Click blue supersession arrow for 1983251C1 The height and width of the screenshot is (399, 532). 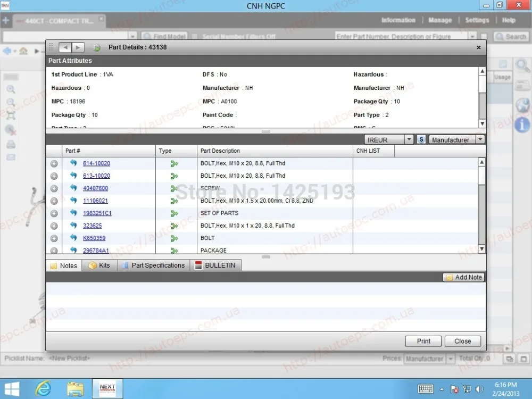[x=73, y=213]
